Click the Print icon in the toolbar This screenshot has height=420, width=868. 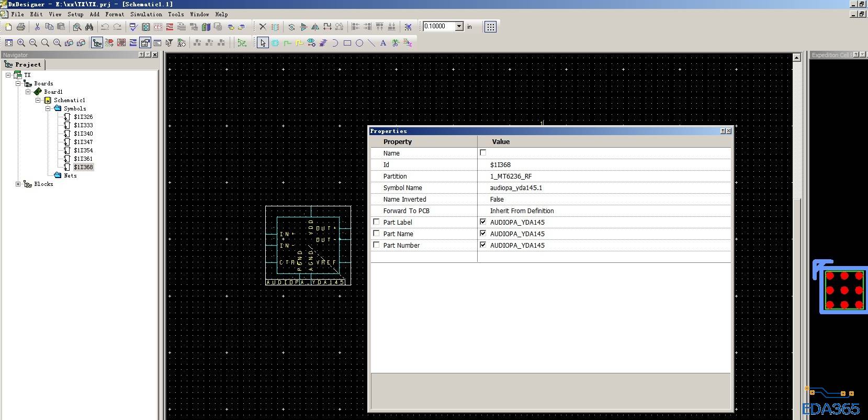pyautogui.click(x=21, y=27)
